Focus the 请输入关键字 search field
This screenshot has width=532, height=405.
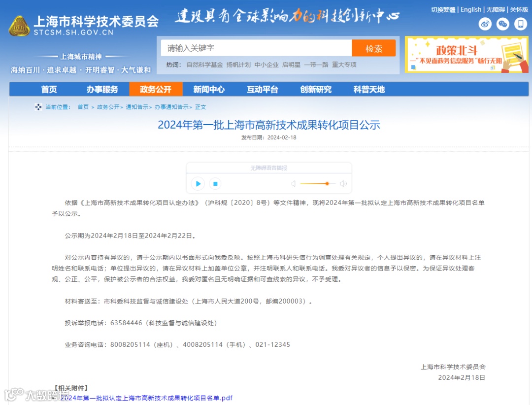coord(256,48)
